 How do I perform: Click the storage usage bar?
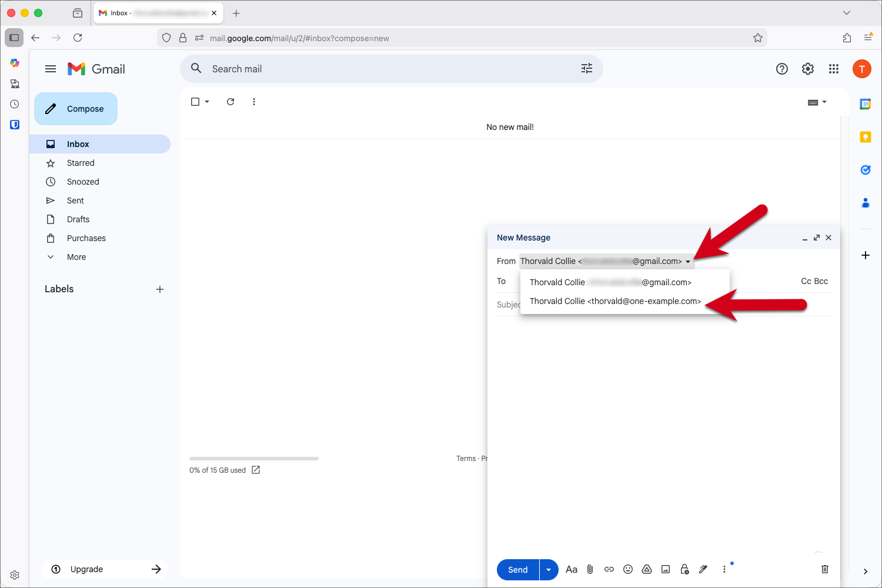click(254, 459)
